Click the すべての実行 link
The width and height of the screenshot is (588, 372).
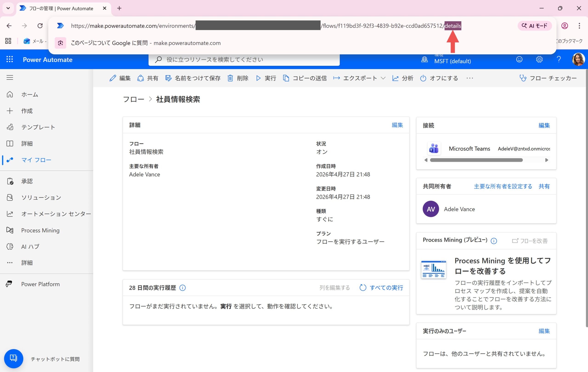[x=386, y=288]
